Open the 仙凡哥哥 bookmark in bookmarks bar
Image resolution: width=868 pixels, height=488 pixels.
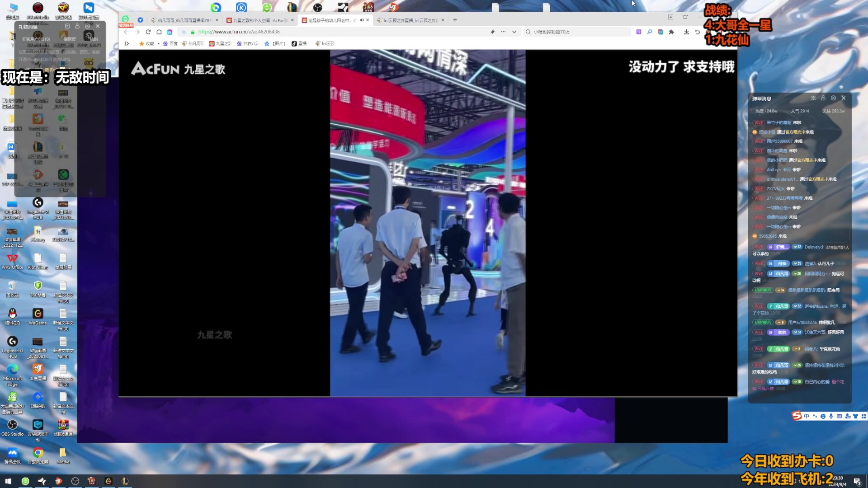[x=193, y=44]
